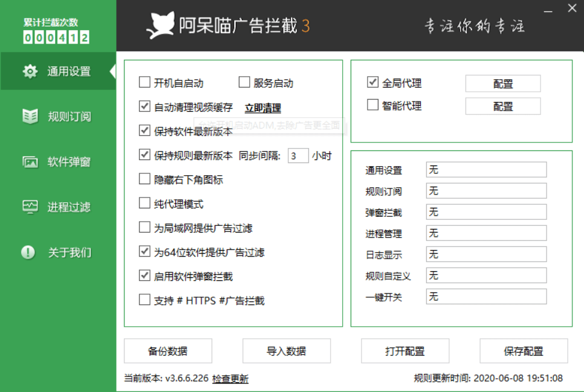Click the book icon for 规则订阅

[x=30, y=117]
